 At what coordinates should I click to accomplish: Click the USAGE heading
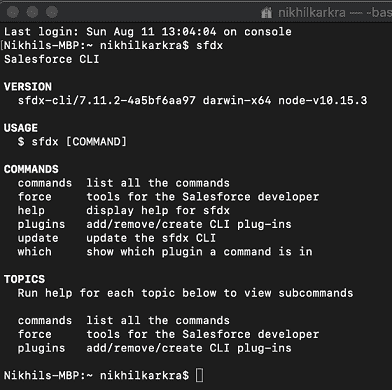click(21, 128)
